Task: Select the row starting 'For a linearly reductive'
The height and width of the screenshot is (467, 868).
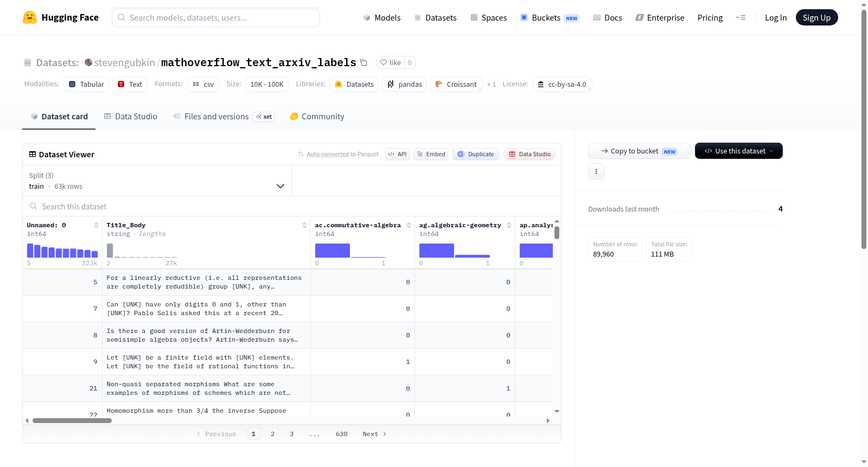Action: [x=288, y=282]
